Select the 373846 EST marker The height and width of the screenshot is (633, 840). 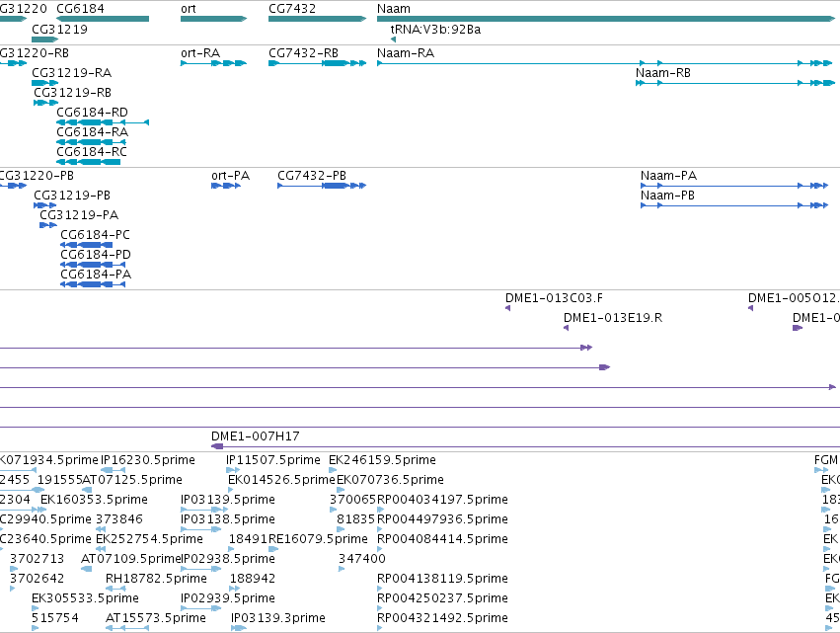click(101, 529)
